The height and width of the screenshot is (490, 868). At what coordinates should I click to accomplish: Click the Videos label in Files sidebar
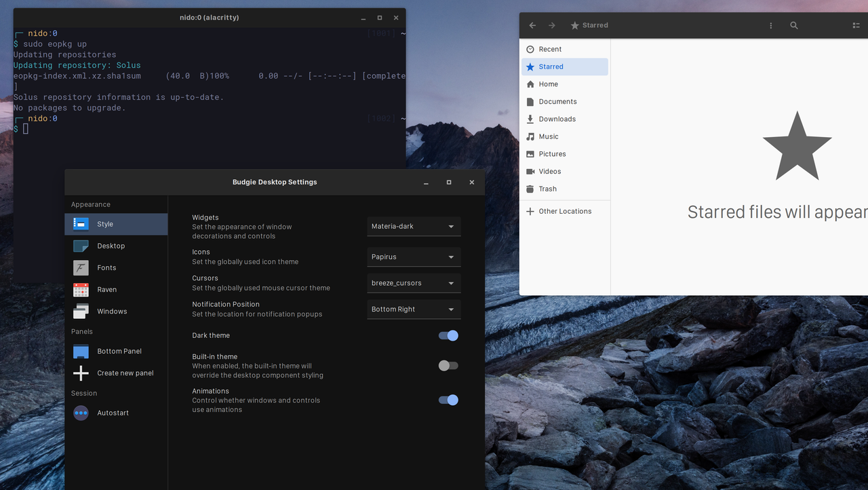click(x=550, y=172)
